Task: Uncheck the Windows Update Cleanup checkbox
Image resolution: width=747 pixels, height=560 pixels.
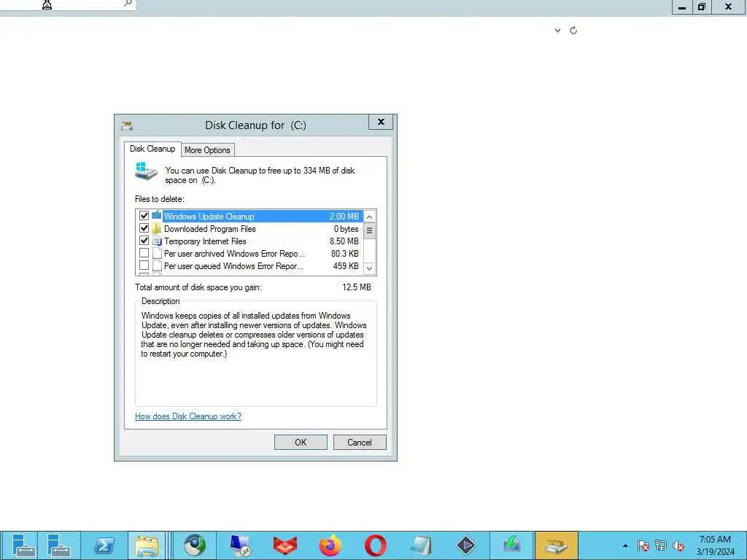Action: [x=144, y=216]
